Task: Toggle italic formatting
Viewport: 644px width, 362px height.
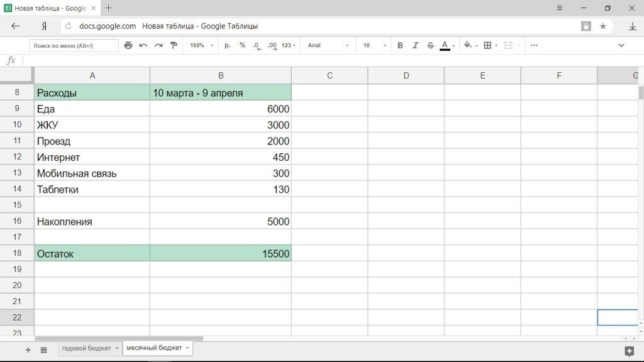Action: pos(415,45)
